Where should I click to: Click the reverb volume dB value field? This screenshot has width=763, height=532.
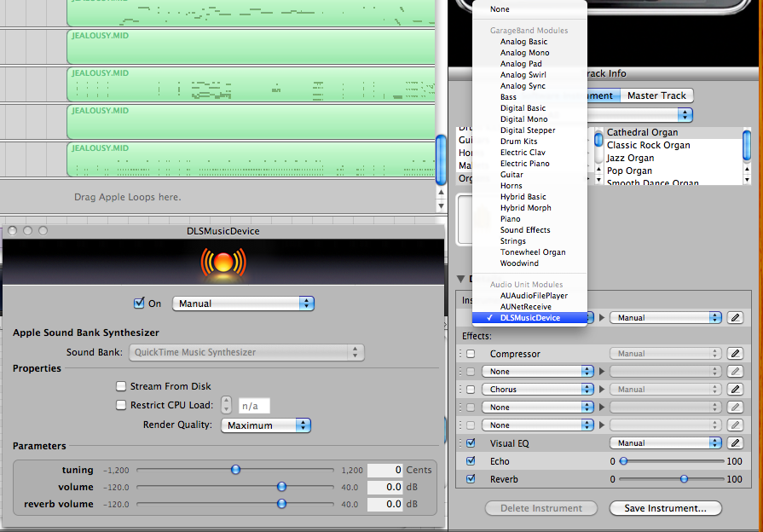point(385,504)
